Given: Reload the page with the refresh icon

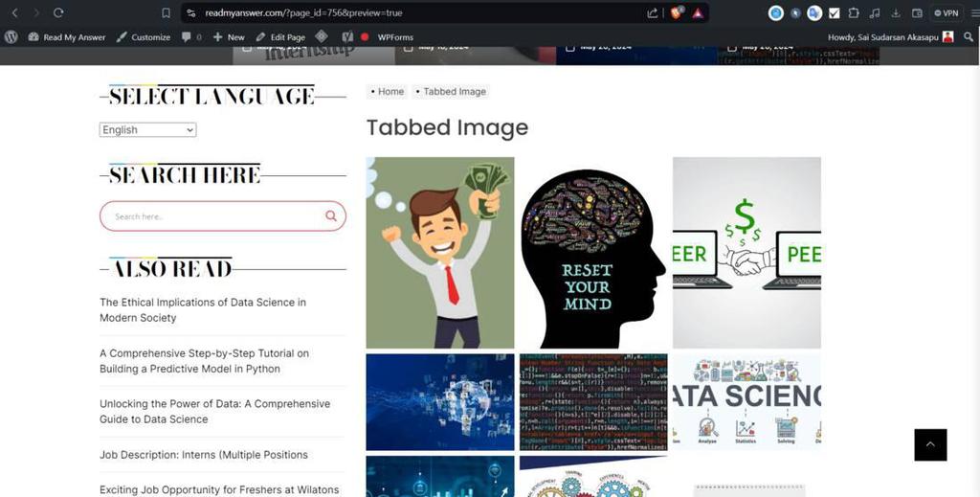Looking at the screenshot, I should pyautogui.click(x=58, y=12).
